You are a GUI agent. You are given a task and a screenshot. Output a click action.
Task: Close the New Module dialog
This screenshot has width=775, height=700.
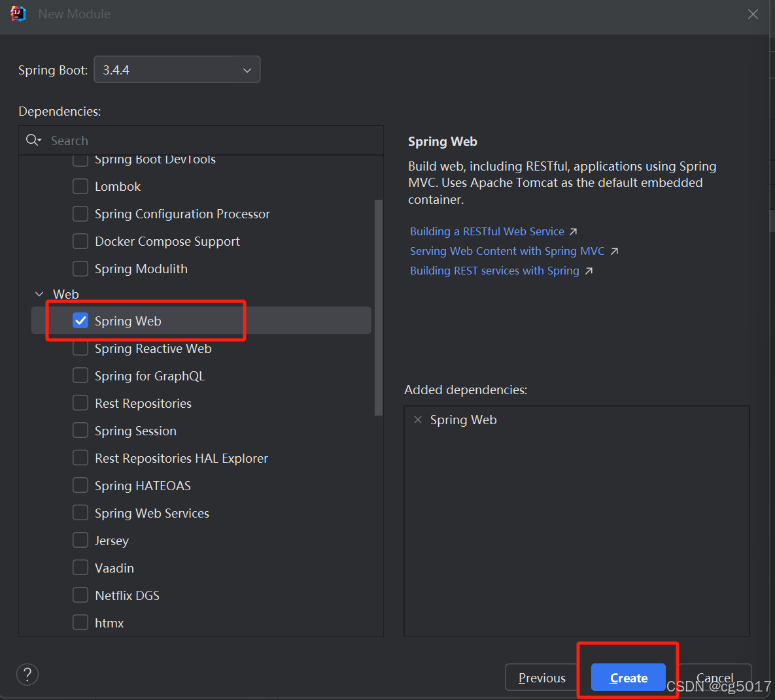pos(753,14)
